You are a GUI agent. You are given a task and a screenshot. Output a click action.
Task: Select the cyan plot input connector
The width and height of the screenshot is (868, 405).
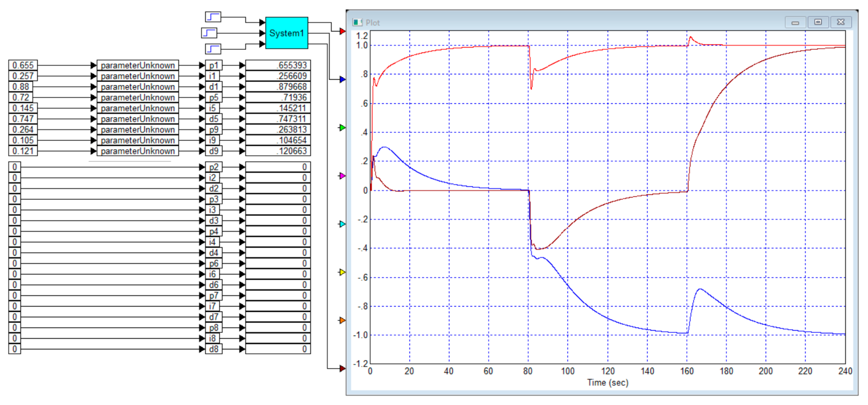coord(342,224)
